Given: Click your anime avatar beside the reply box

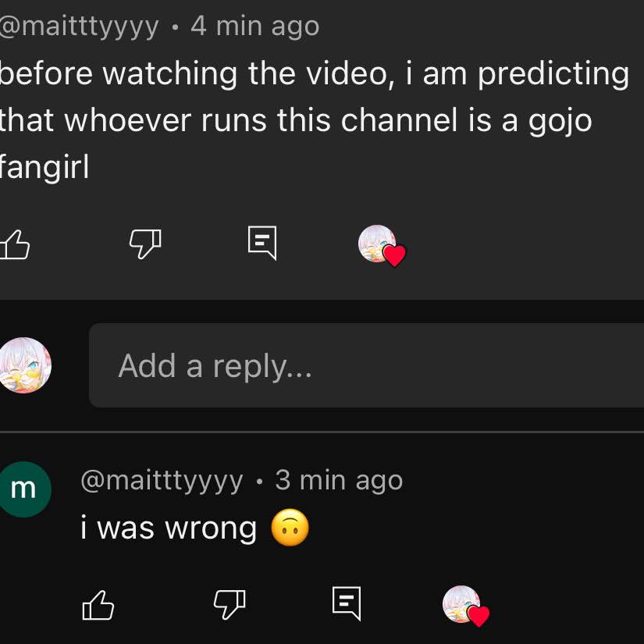Looking at the screenshot, I should (x=24, y=365).
